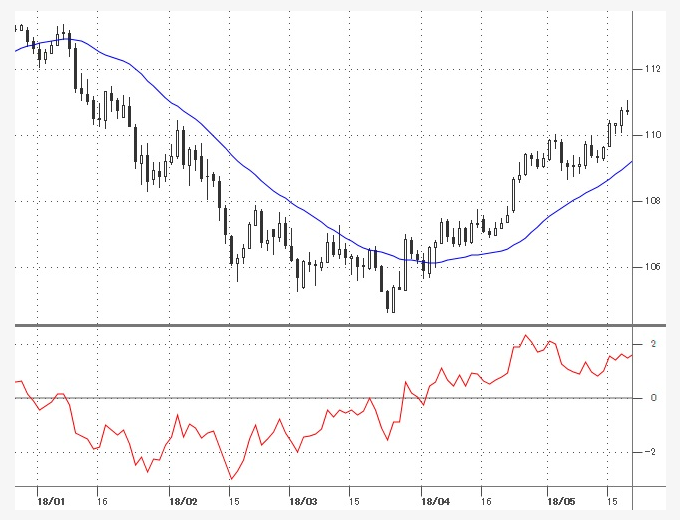Viewport: 680px width, 520px height.
Task: Click the lowest candlestick in late March
Action: point(393,299)
